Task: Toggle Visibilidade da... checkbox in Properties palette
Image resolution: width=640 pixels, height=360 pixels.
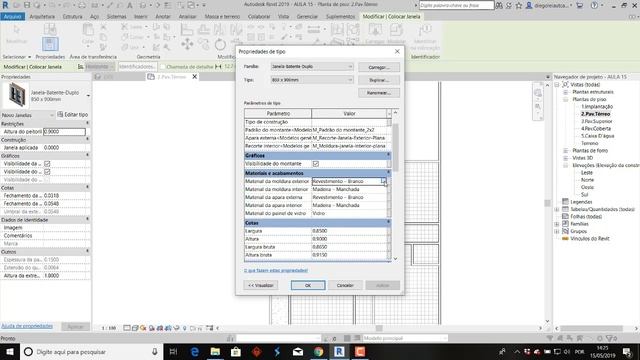Action: click(x=47, y=164)
